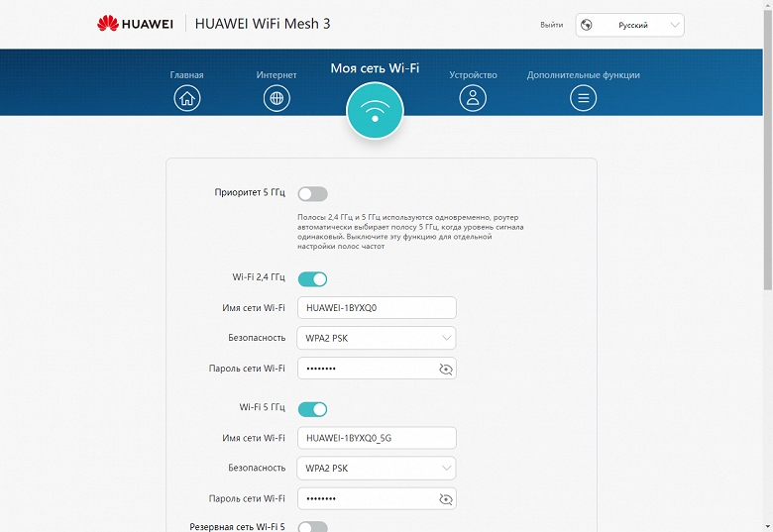Viewport: 773px width, 532px height.
Task: Toggle the Резервная сеть Wi-Fi 5 switch
Action: click(x=312, y=527)
